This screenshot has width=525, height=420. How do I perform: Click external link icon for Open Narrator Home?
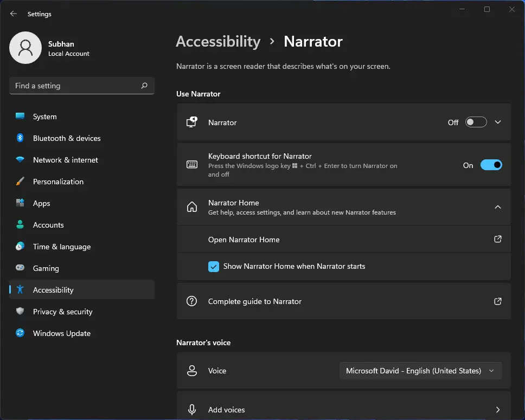(x=498, y=239)
